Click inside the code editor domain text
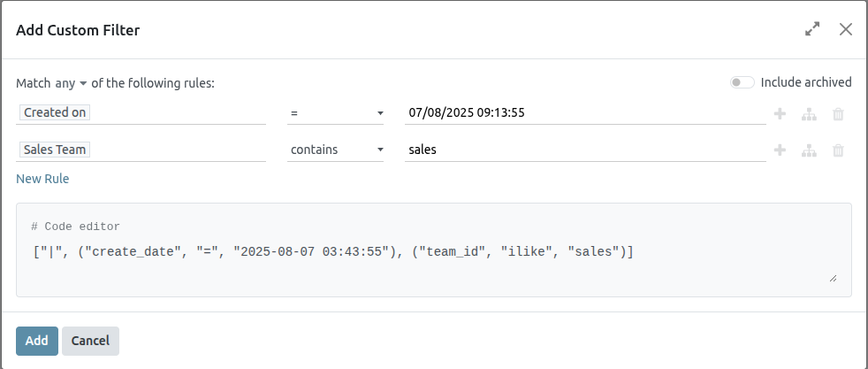868x369 pixels. (331, 252)
